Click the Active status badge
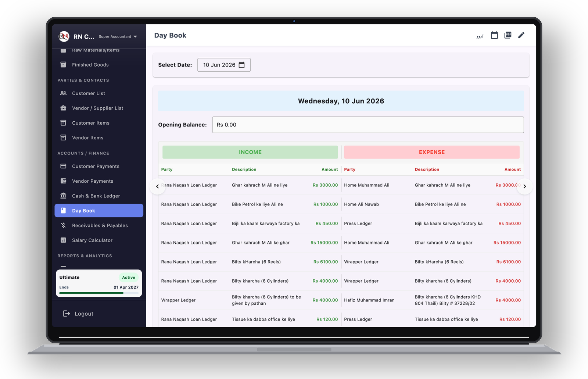Viewport: 588px width, 379px height. pos(129,278)
